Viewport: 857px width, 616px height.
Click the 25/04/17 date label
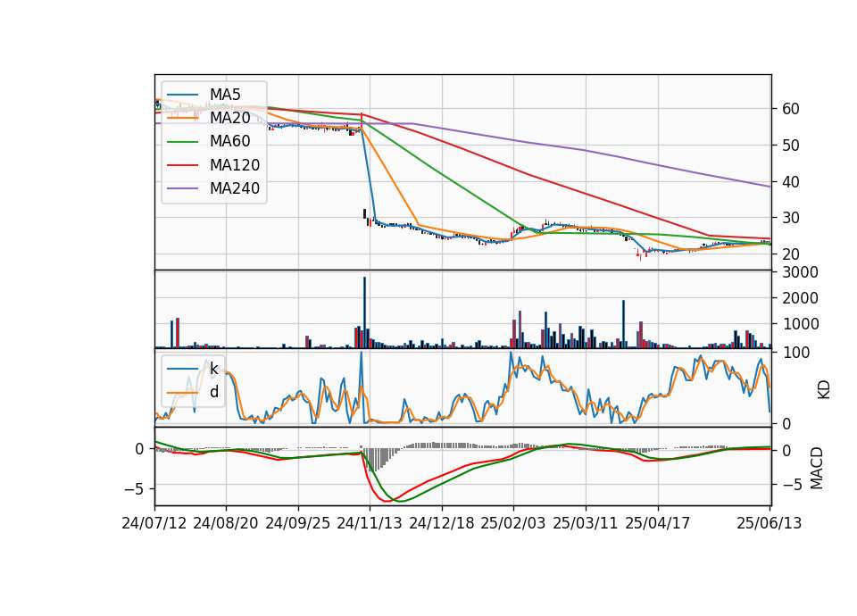[658, 524]
